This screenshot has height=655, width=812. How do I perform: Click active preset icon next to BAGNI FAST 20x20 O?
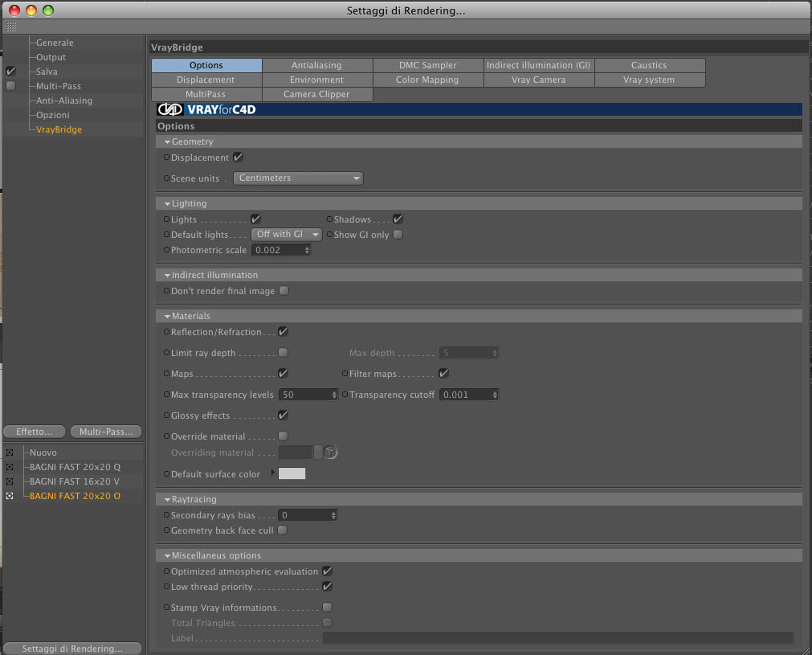pos(10,496)
